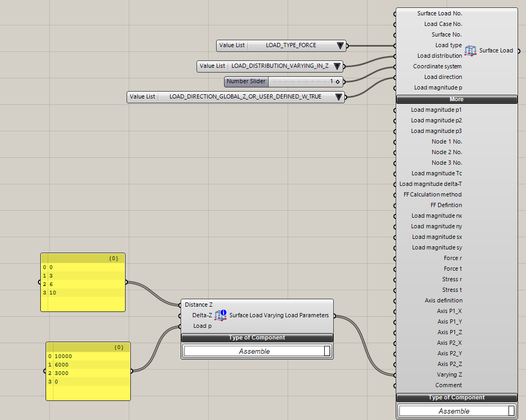Screen dimensions: 526x420
Task: Select the Value List label of LOAD_TYPE_FORCE
Action: coord(232,46)
